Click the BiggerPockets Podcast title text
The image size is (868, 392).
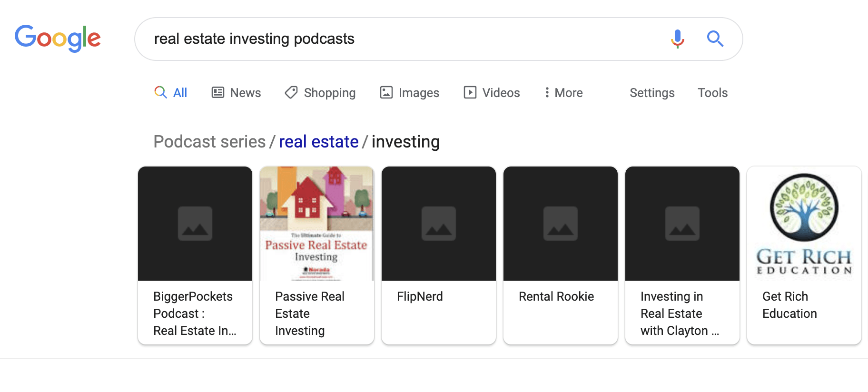[195, 314]
